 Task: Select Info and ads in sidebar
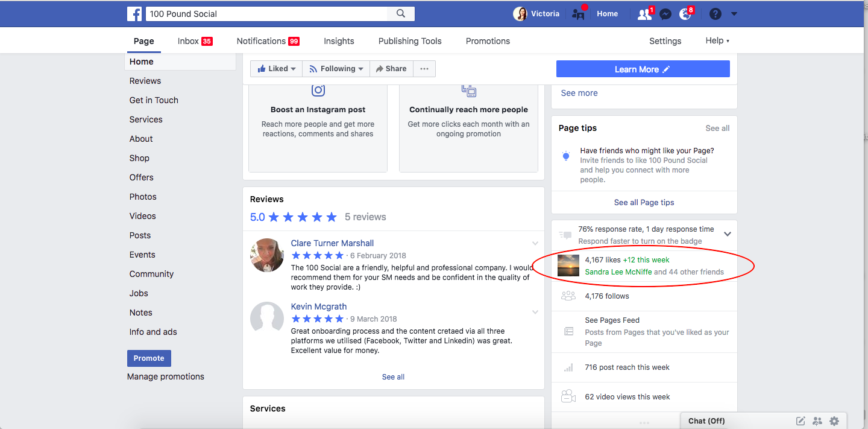(x=153, y=332)
